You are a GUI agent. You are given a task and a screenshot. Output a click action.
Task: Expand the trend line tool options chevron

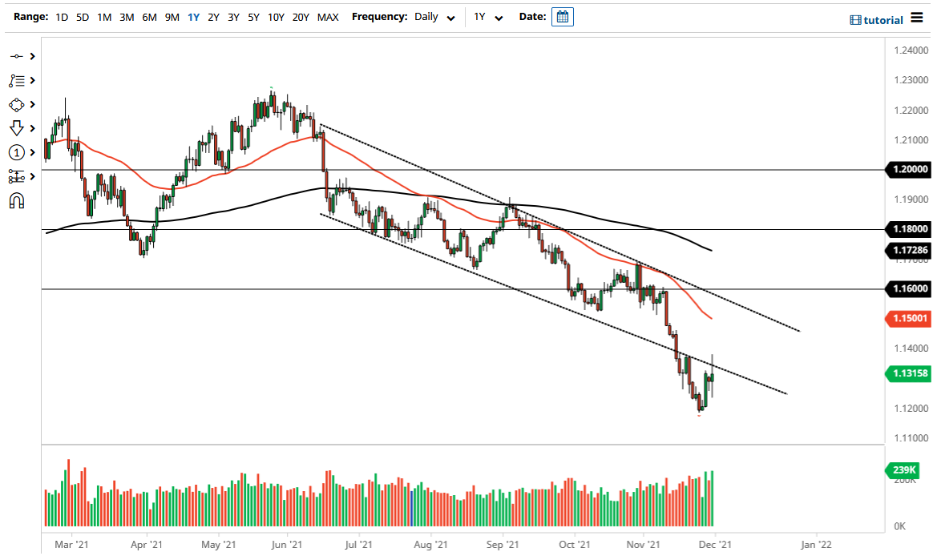(x=30, y=56)
